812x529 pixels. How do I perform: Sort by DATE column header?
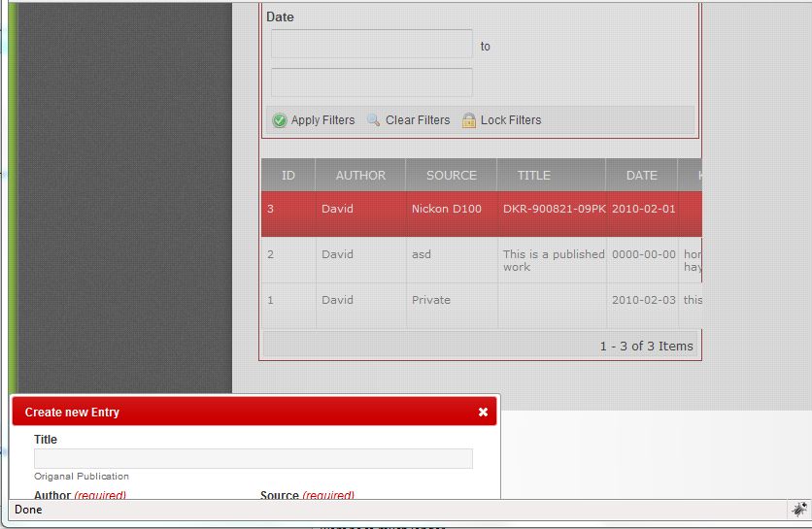[x=641, y=176]
